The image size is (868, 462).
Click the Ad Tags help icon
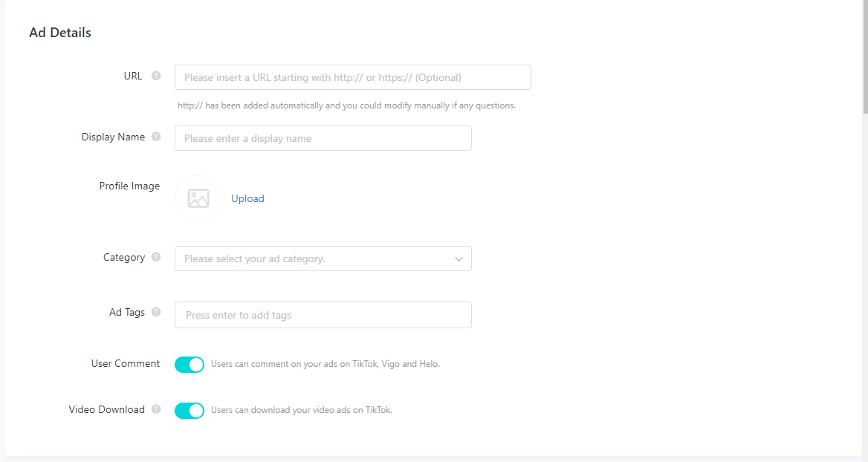[x=156, y=312]
